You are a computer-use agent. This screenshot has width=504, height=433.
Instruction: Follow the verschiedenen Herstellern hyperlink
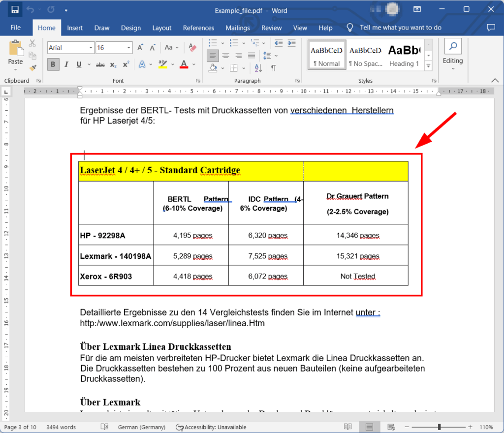click(x=342, y=110)
